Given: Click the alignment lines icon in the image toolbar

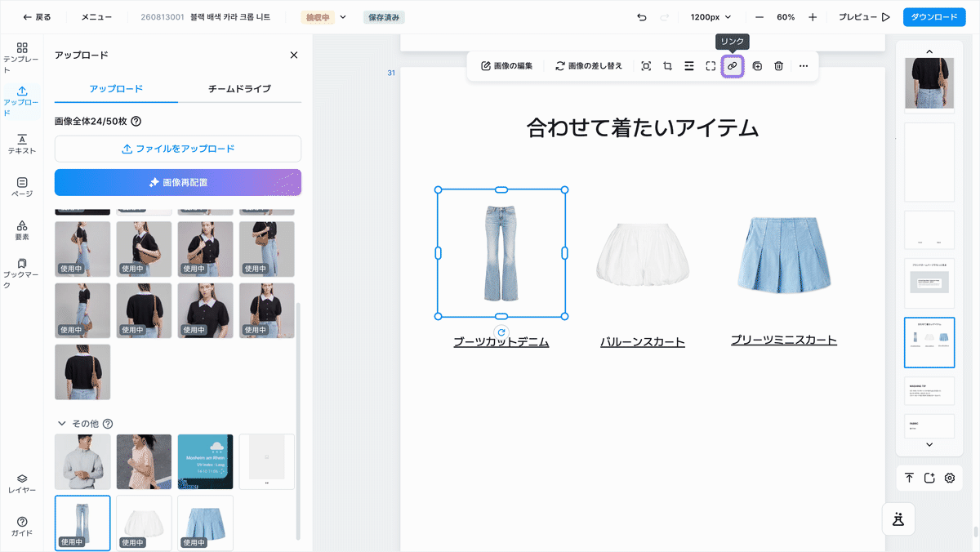Looking at the screenshot, I should click(x=689, y=66).
